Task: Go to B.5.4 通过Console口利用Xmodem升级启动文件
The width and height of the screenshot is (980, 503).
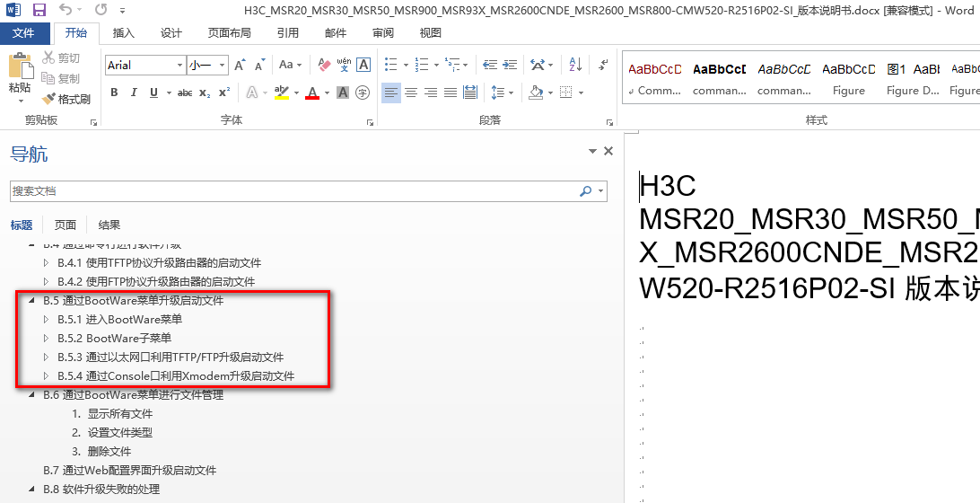Action: pyautogui.click(x=176, y=376)
